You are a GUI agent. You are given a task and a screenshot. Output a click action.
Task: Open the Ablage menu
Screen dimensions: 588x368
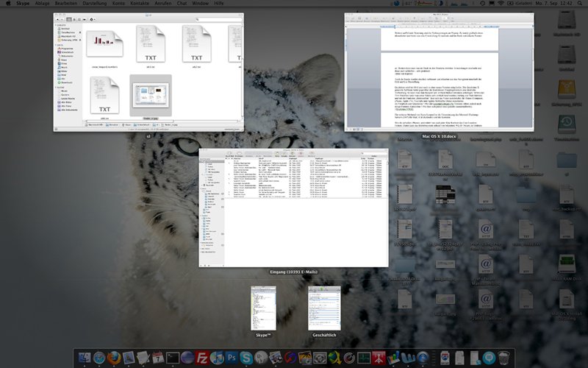pyautogui.click(x=43, y=3)
